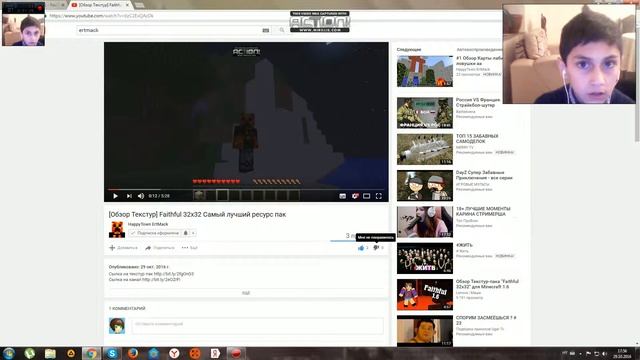Open the 'Ещё' three-dots menu

[189, 248]
